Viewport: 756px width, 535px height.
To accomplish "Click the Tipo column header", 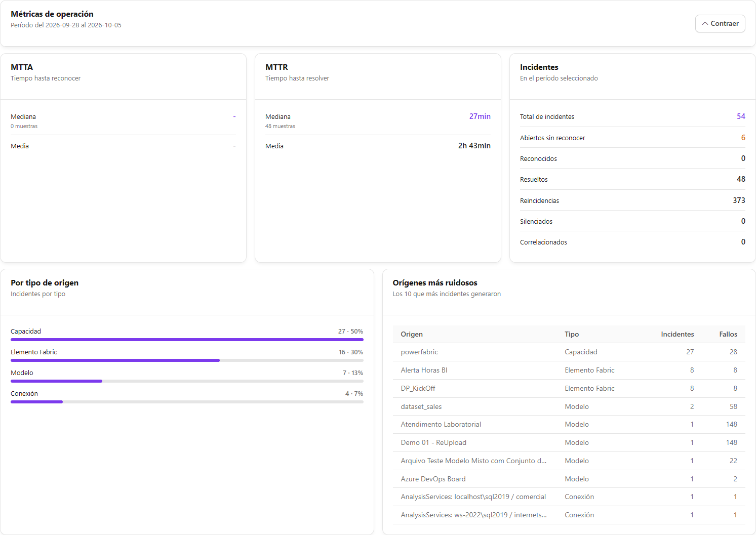I will click(x=572, y=334).
